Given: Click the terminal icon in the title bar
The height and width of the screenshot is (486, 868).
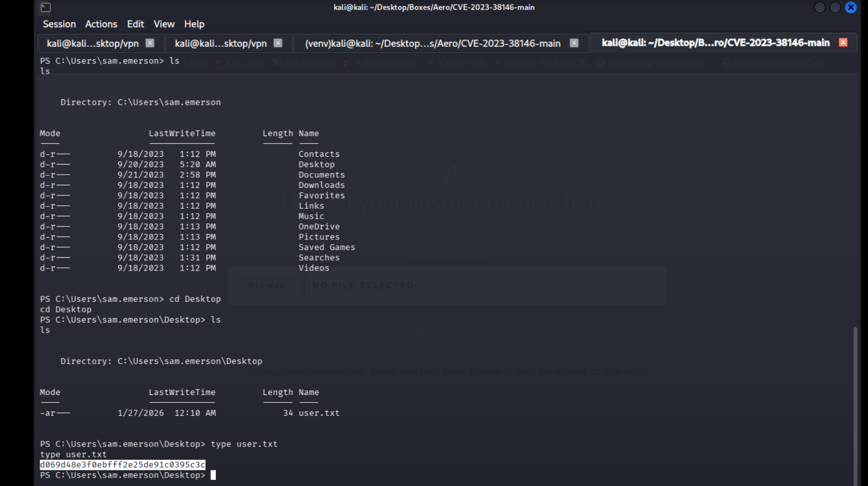Looking at the screenshot, I should click(x=46, y=7).
